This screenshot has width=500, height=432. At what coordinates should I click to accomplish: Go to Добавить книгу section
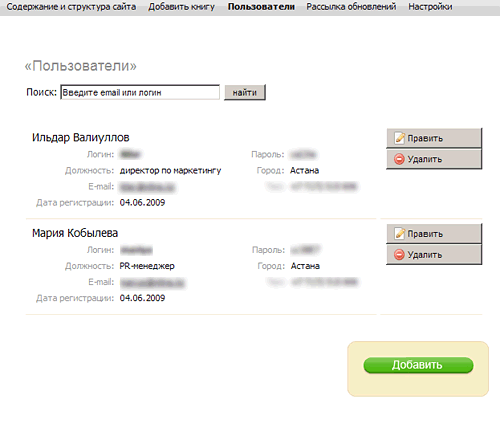pyautogui.click(x=182, y=7)
